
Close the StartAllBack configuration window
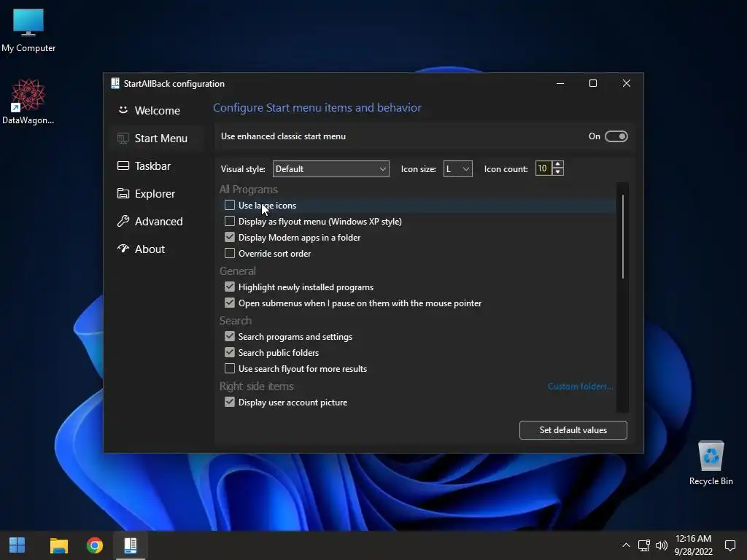point(627,83)
